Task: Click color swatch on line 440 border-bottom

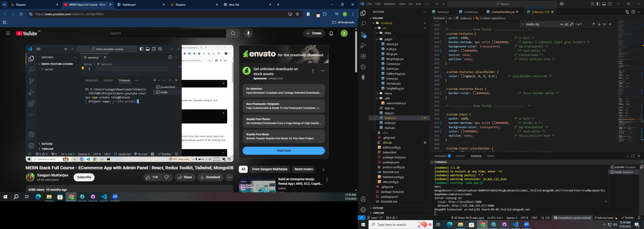Action: (494, 42)
